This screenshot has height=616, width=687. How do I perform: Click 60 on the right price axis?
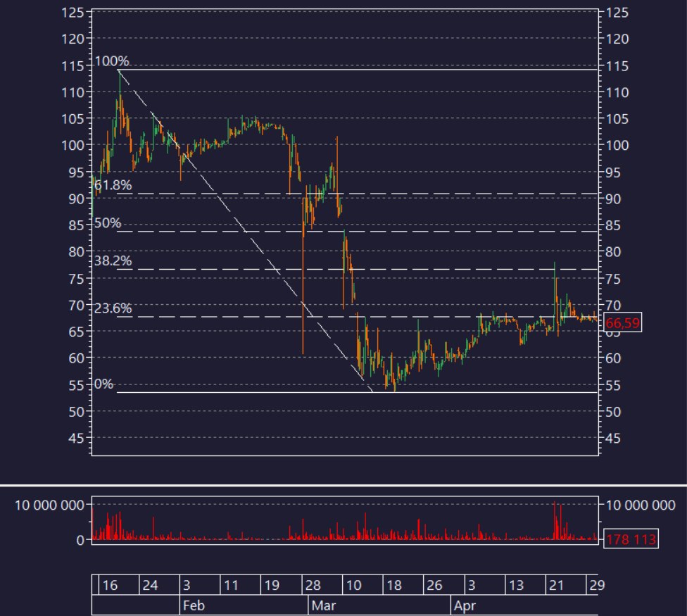click(x=613, y=358)
